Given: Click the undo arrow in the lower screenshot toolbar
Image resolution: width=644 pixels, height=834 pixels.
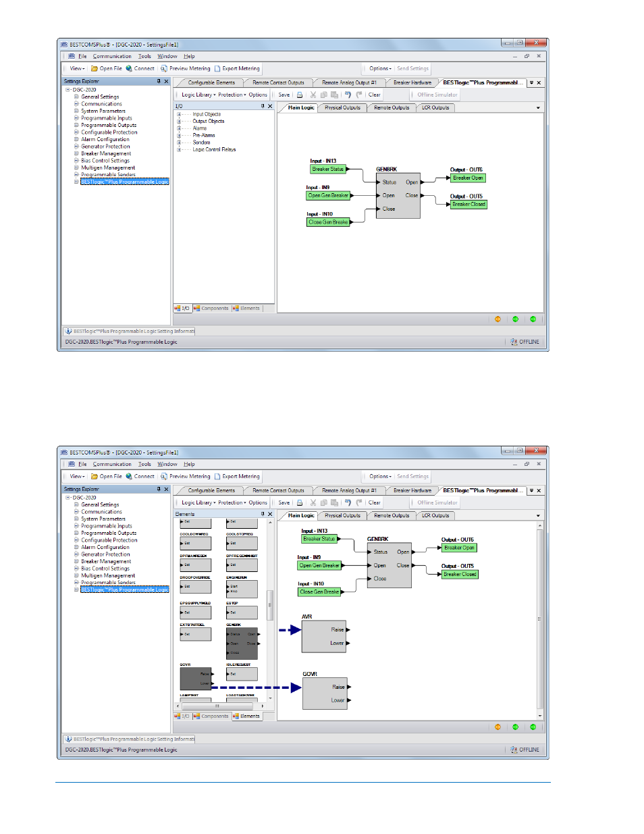Looking at the screenshot, I should point(348,503).
